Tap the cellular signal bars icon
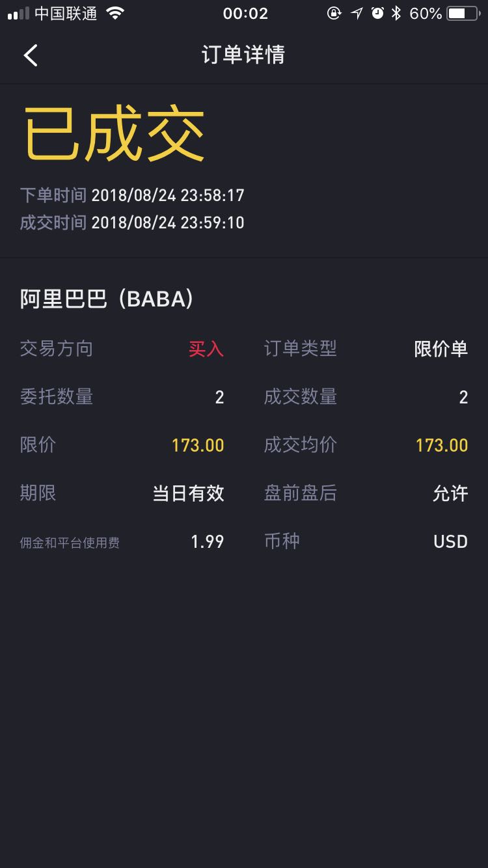 pos(18,14)
